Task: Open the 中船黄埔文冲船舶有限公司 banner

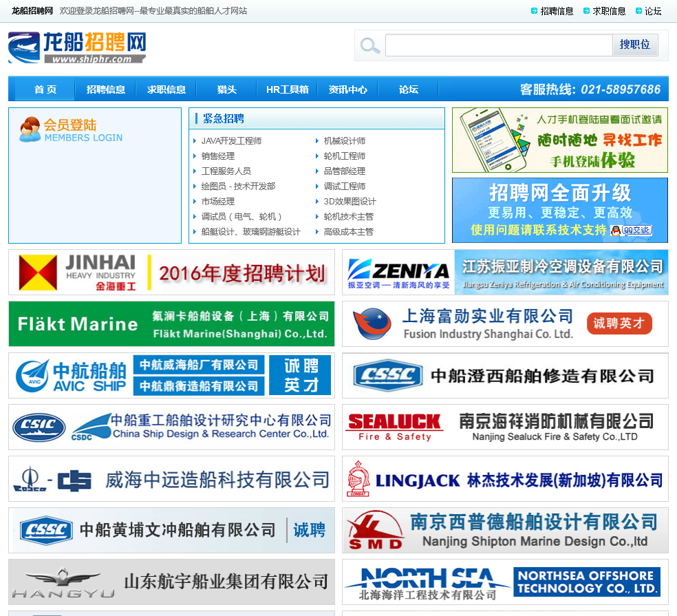Action: pos(171,531)
